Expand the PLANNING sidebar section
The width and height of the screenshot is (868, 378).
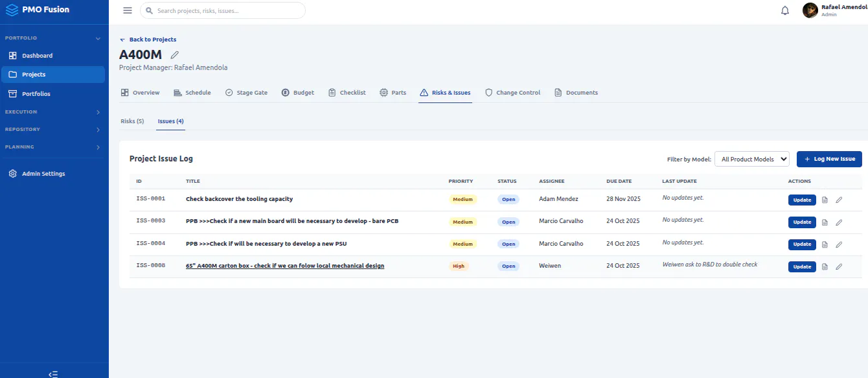click(x=53, y=147)
